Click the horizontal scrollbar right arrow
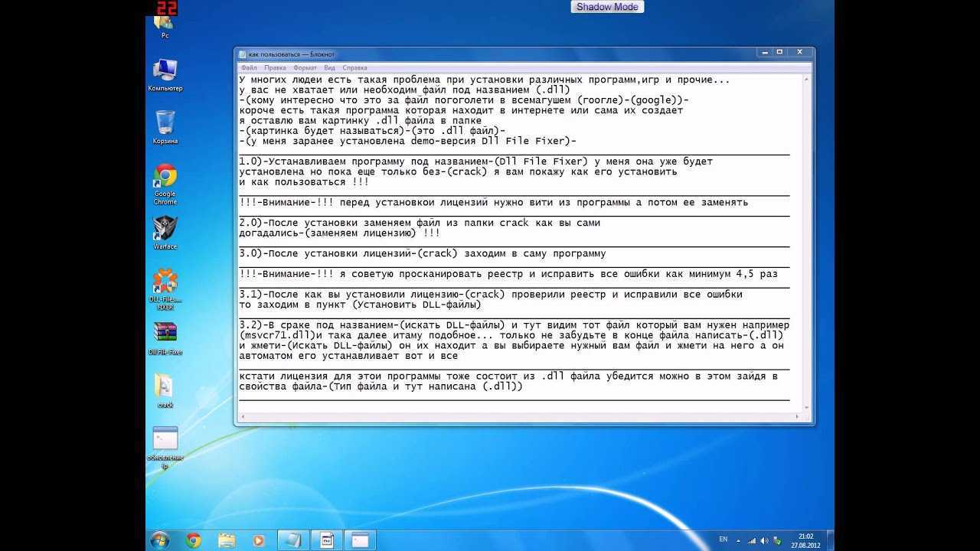The image size is (980, 551). click(x=796, y=417)
